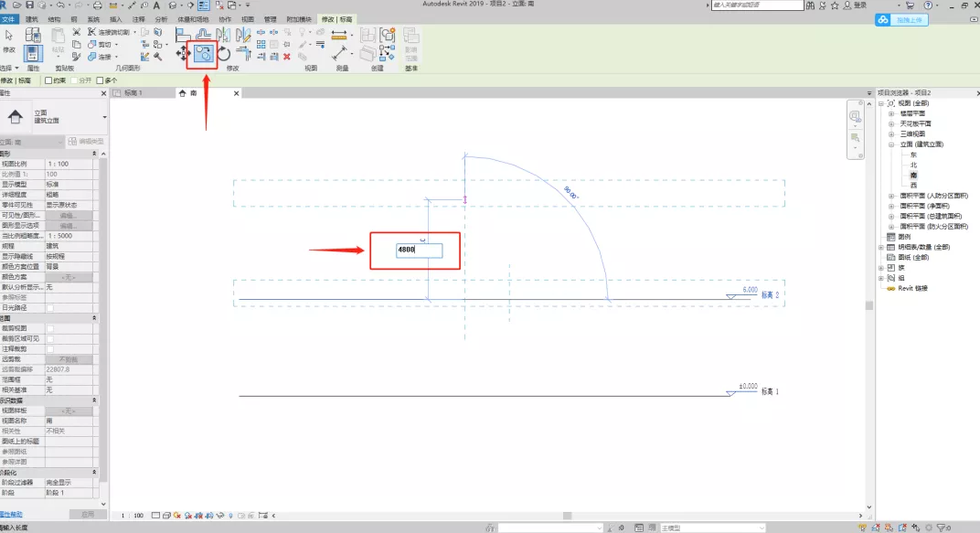
Task: Select the Move tool in the ribbon
Action: (x=183, y=54)
